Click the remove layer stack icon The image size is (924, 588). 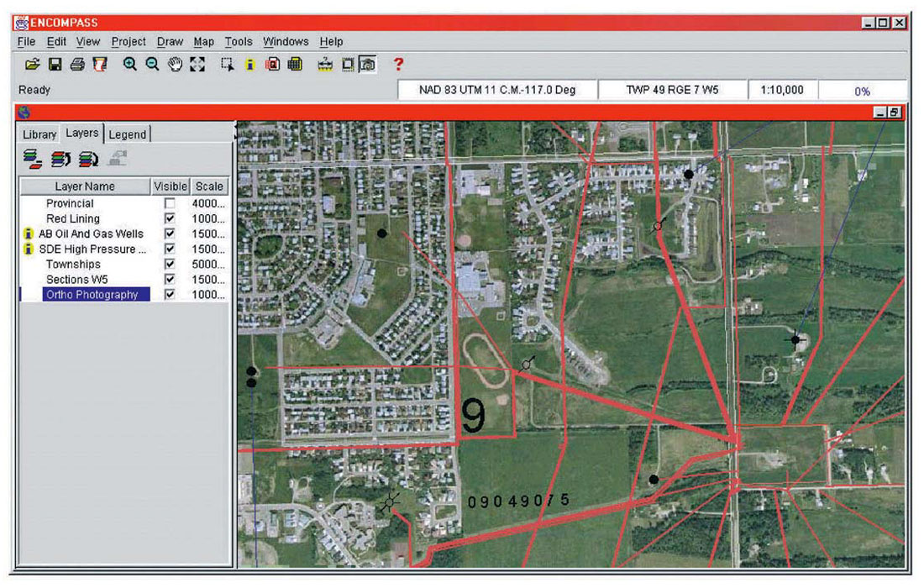coord(33,159)
